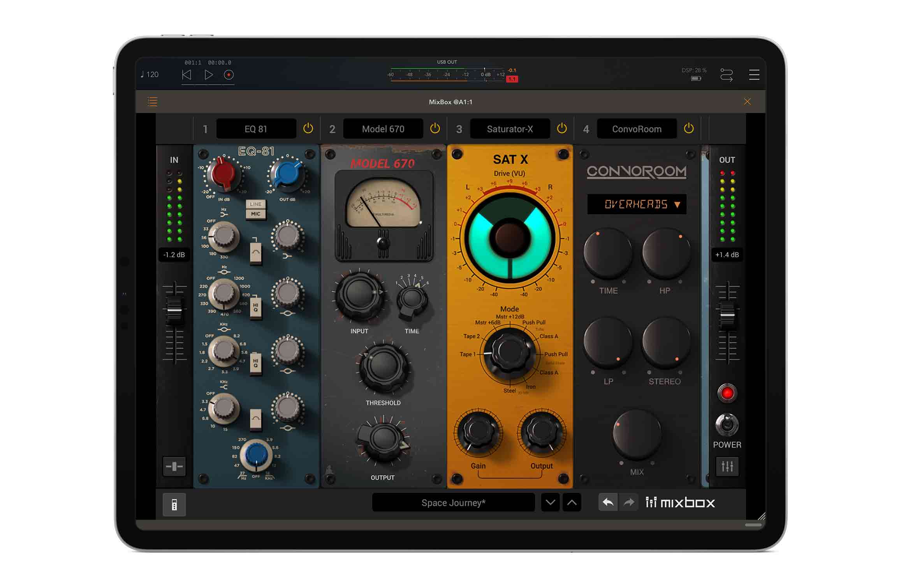Start playback with the play button
This screenshot has width=906, height=588.
[x=209, y=74]
